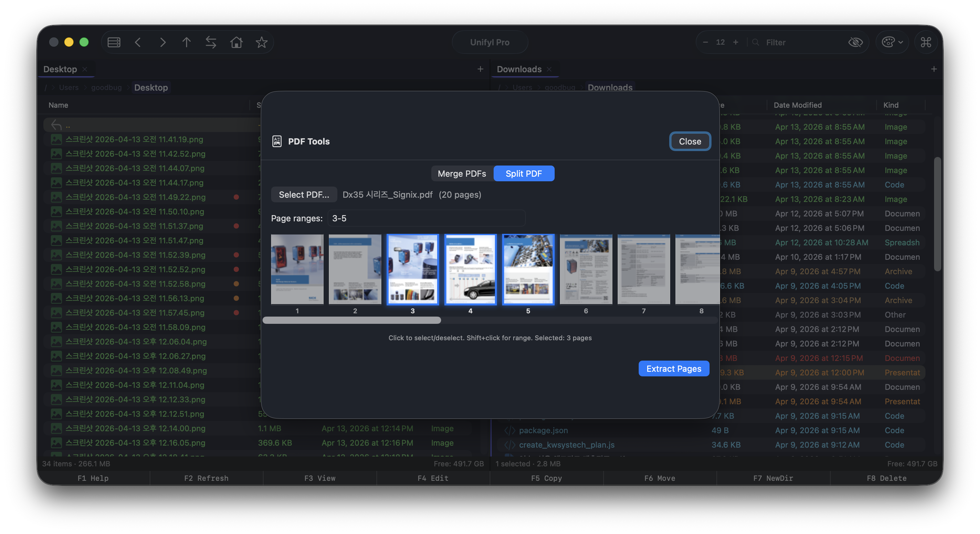
Task: Switch to the Merge PDFs tab
Action: pos(461,173)
